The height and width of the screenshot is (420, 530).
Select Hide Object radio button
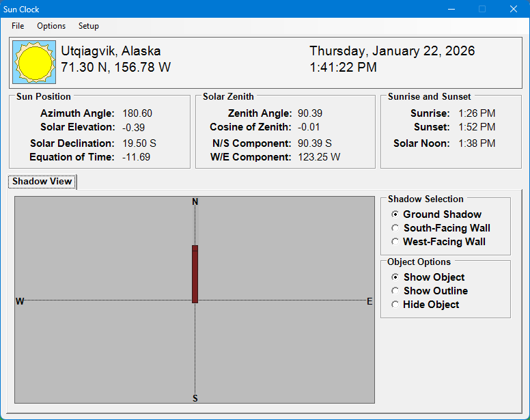click(x=395, y=305)
